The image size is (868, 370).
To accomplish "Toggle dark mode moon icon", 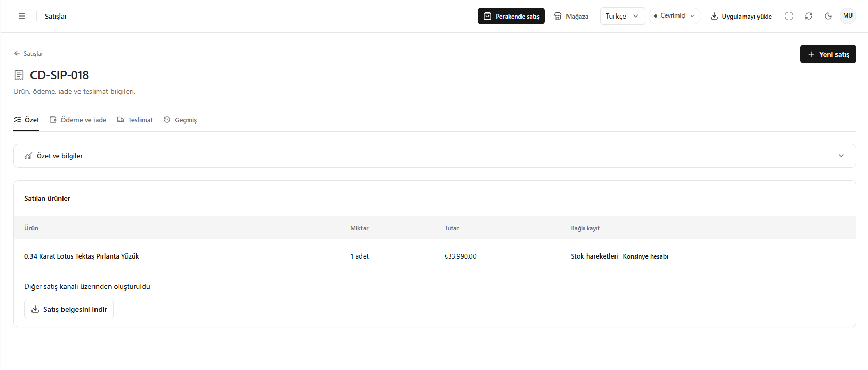I will click(x=828, y=16).
